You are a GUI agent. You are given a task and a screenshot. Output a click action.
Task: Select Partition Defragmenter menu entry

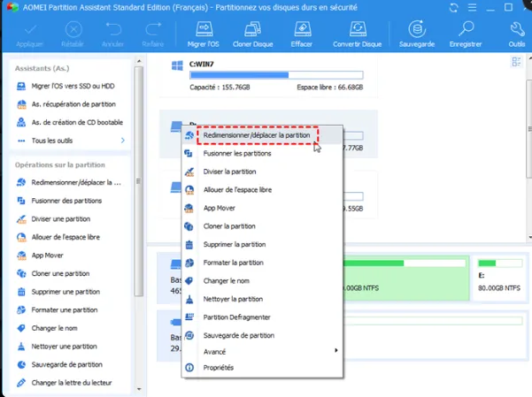[262, 317]
